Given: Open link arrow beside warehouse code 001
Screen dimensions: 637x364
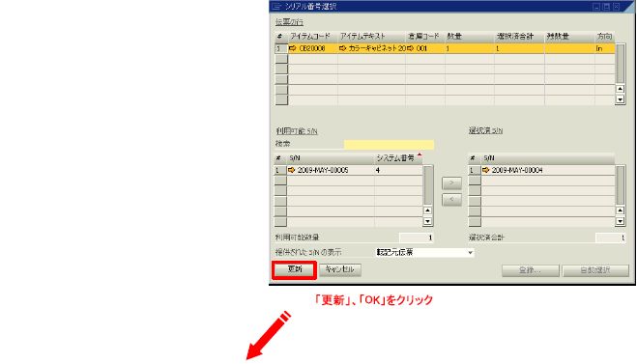Looking at the screenshot, I should [x=410, y=48].
